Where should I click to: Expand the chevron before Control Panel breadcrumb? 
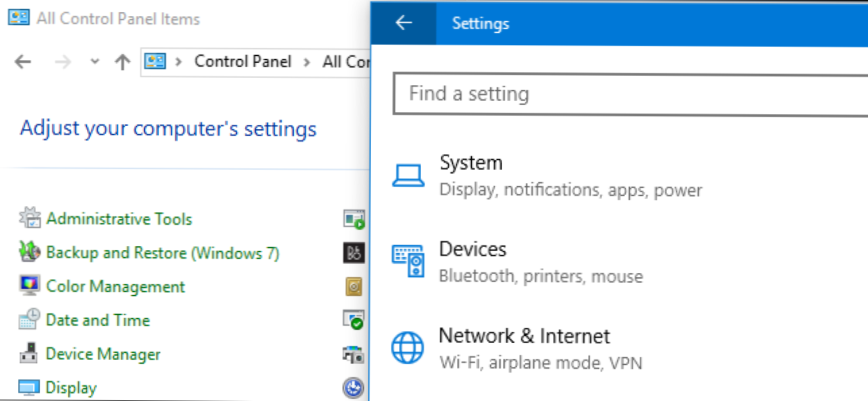179,62
